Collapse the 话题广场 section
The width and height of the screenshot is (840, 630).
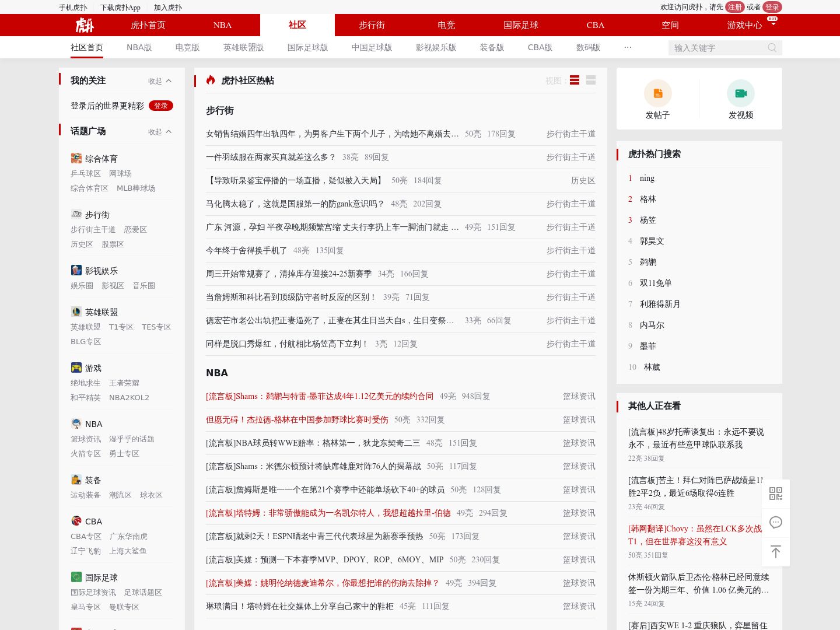click(160, 132)
